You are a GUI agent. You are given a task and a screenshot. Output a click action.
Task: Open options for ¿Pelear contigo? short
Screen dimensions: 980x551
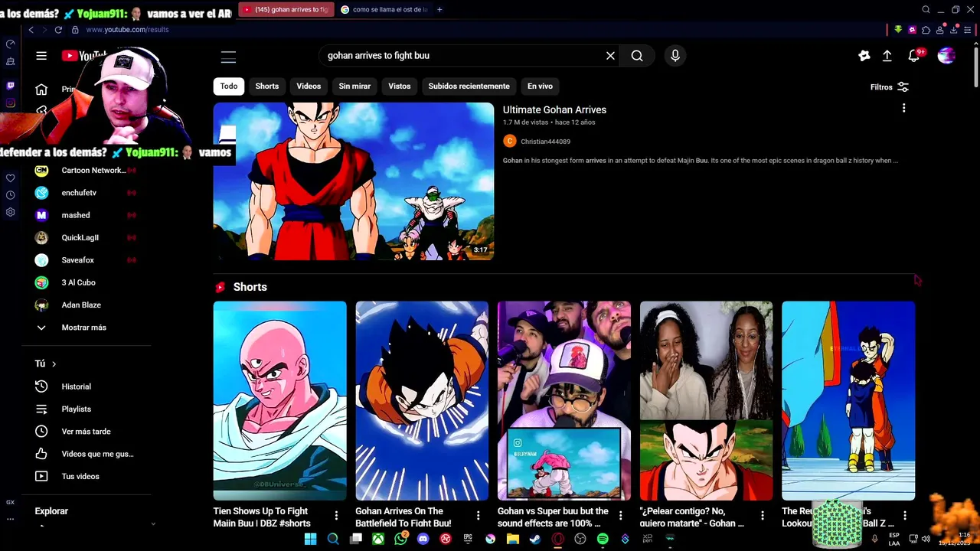click(x=763, y=516)
